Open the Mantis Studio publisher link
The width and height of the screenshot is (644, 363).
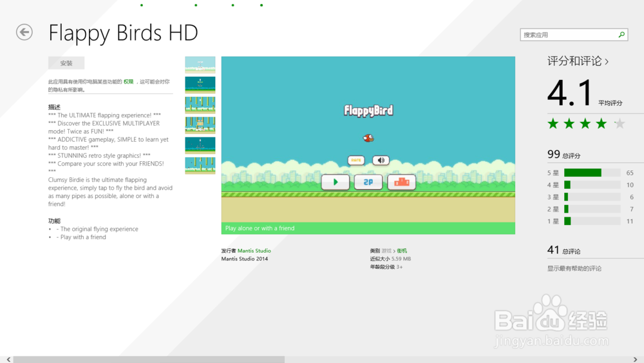(254, 251)
